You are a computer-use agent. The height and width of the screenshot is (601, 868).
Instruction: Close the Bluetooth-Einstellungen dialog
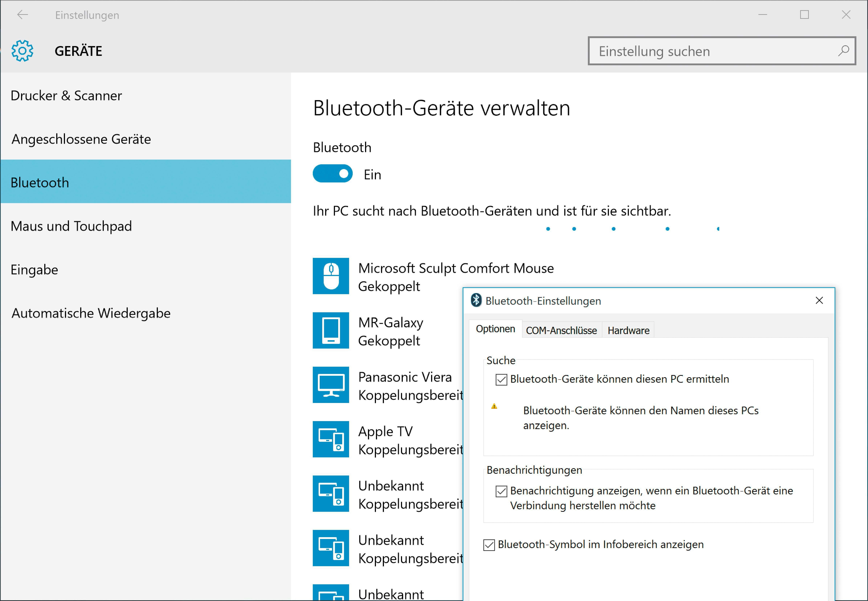click(819, 300)
